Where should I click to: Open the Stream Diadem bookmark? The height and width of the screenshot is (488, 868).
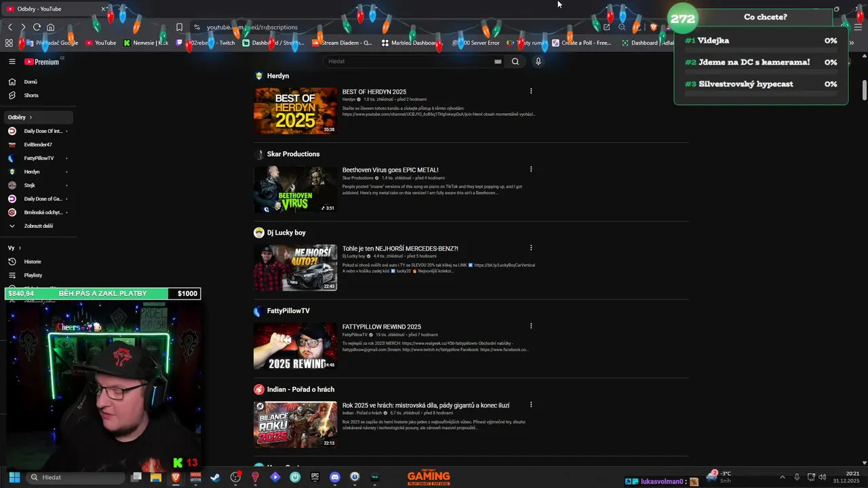pos(342,43)
